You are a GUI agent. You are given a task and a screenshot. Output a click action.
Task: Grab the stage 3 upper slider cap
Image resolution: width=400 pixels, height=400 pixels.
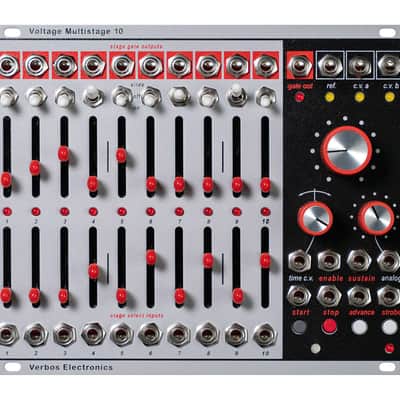[64, 154]
